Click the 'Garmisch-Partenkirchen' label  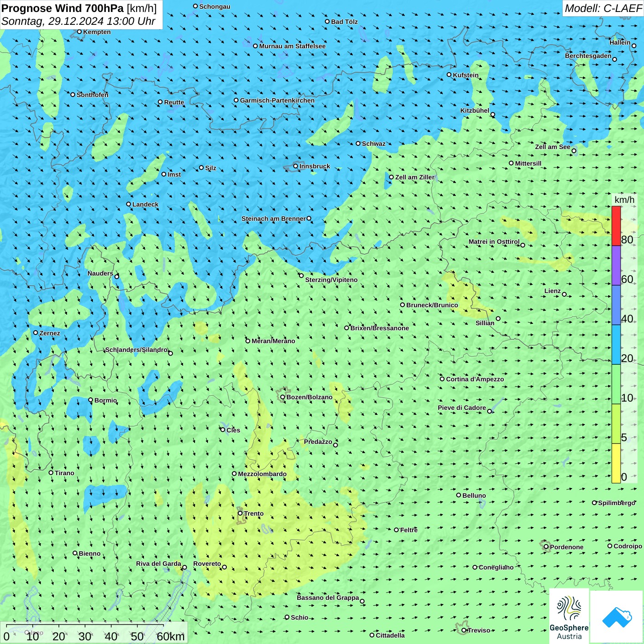[x=277, y=100]
